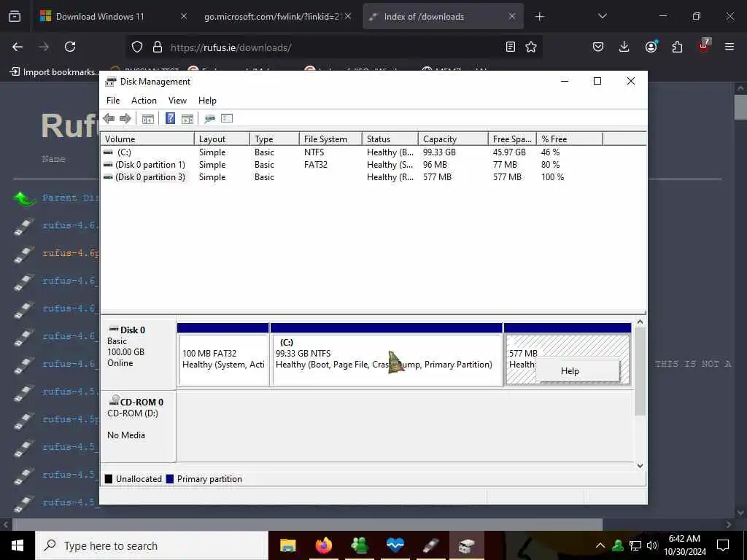Click the padlock site security icon
The image size is (747, 560).
click(x=158, y=47)
